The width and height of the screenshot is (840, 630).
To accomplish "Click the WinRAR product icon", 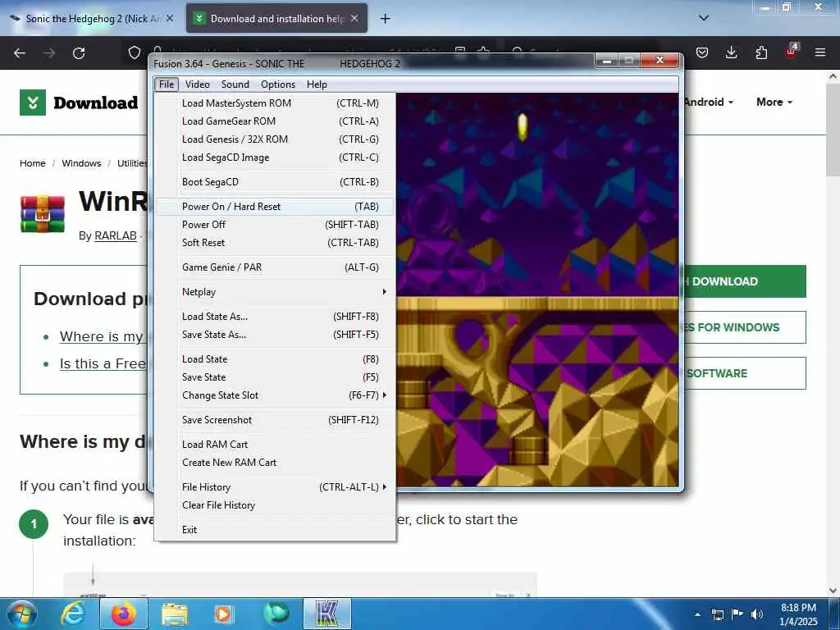I will pos(43,214).
